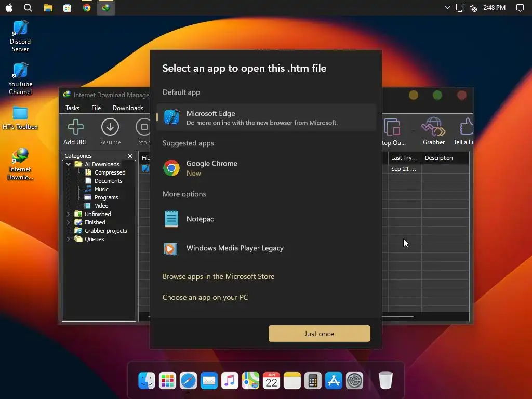
Task: Open the Trash in the dock
Action: tap(385, 380)
